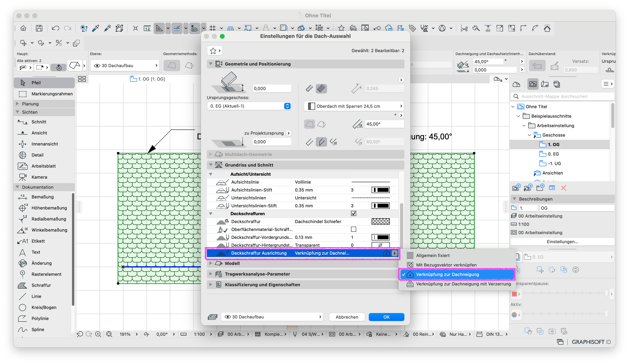The width and height of the screenshot is (629, 364).
Task: Select the Ansicht tool
Action: 44,133
